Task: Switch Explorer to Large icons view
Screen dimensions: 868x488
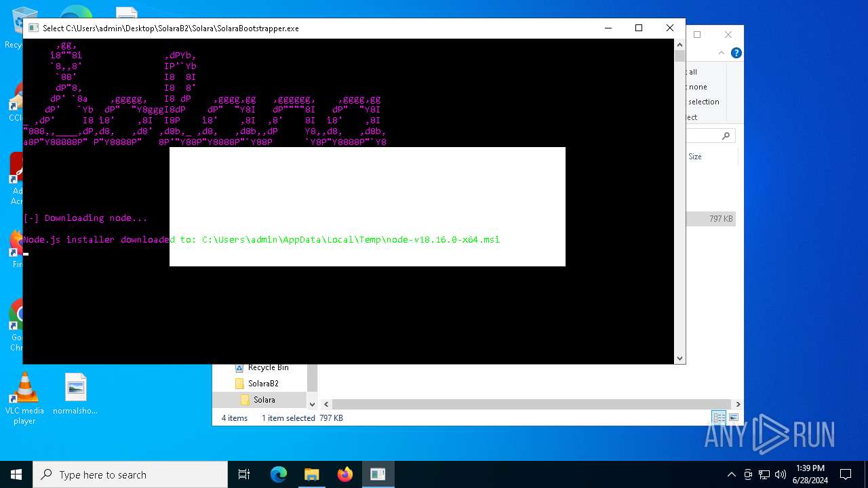Action: pyautogui.click(x=733, y=418)
